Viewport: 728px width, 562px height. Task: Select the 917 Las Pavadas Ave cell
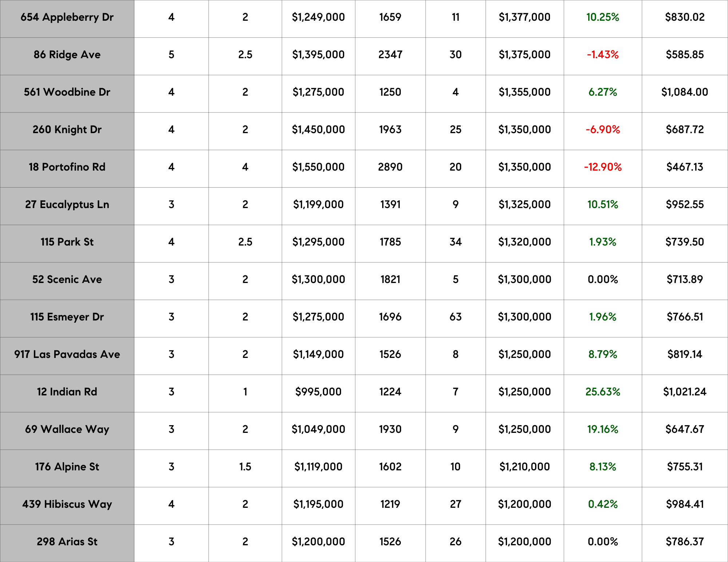[67, 354]
